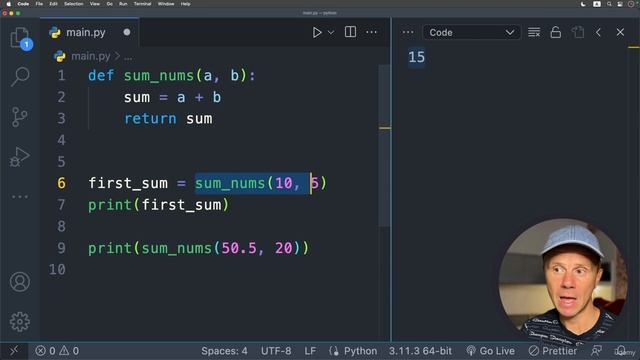Open the Terminal menu
This screenshot has width=640, height=360.
142,4
